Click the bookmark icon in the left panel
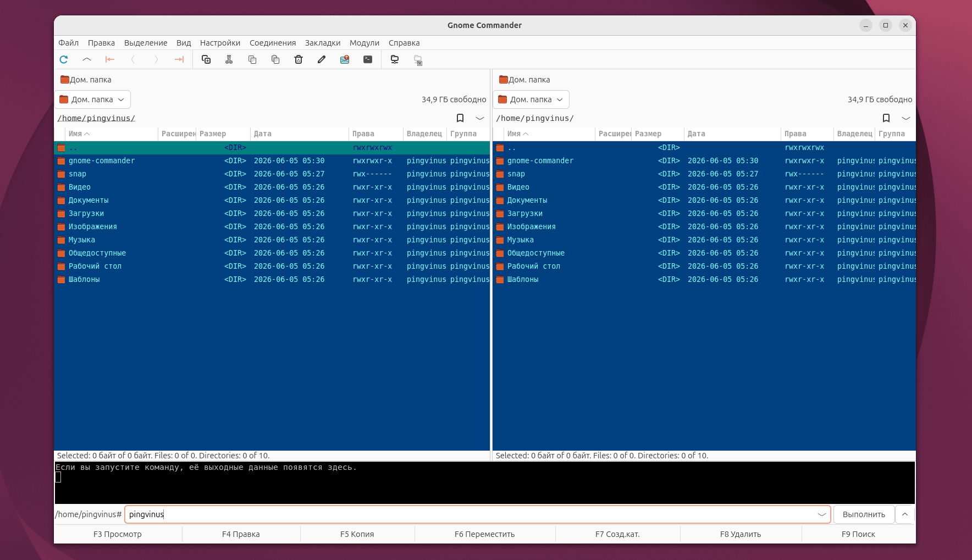Image resolution: width=972 pixels, height=560 pixels. tap(460, 118)
